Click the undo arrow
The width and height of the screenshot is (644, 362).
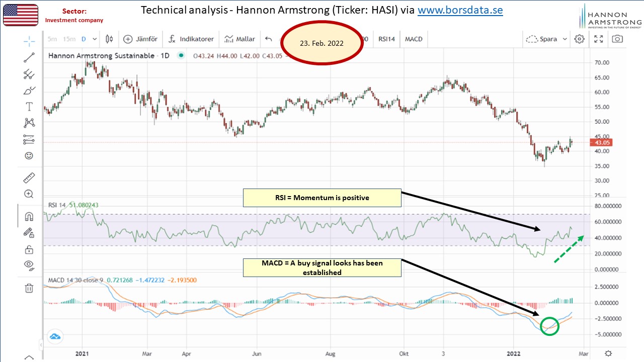(x=268, y=39)
